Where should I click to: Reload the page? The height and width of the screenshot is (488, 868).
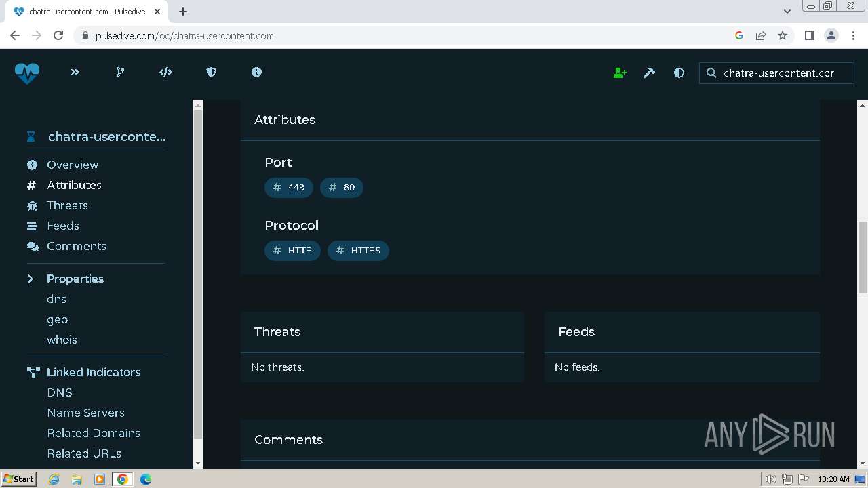tap(58, 35)
